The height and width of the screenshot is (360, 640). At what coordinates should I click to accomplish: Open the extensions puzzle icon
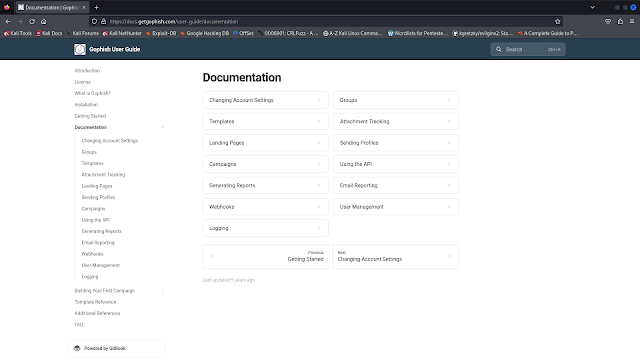point(620,22)
